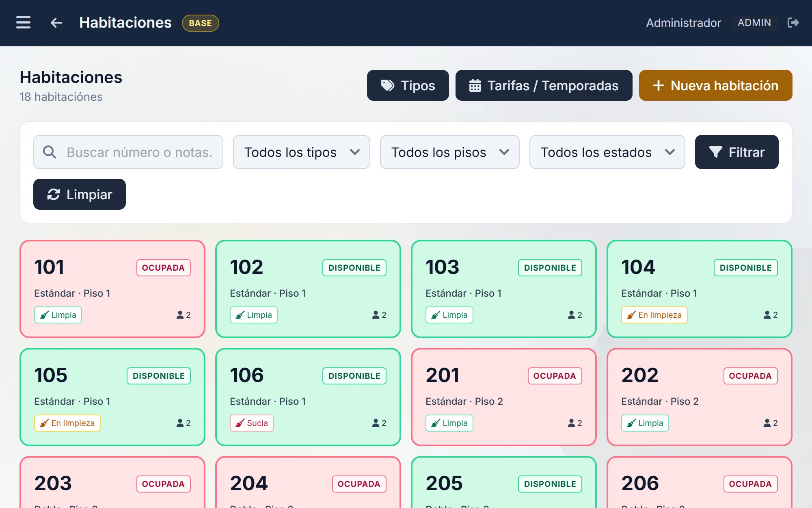Click Nueva habitación button
812x508 pixels.
pyautogui.click(x=715, y=85)
